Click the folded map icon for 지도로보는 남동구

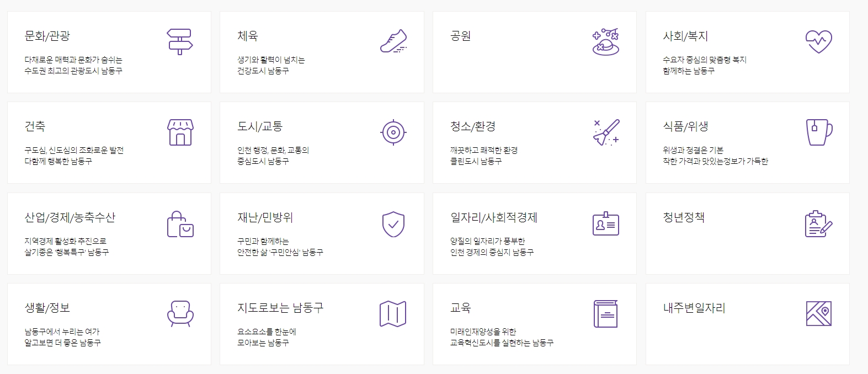coord(394,313)
